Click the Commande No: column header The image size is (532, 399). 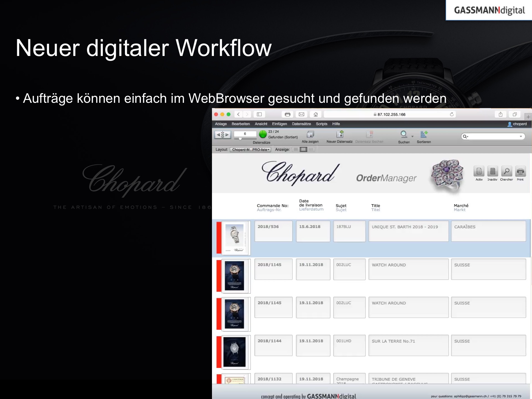pyautogui.click(x=273, y=206)
